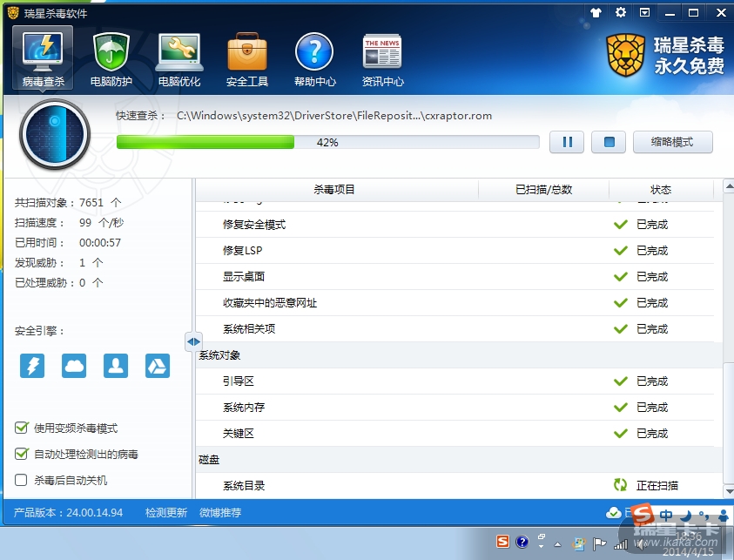Click the scan progress bar at 42%
Image resolution: width=734 pixels, height=560 pixels.
tap(327, 142)
